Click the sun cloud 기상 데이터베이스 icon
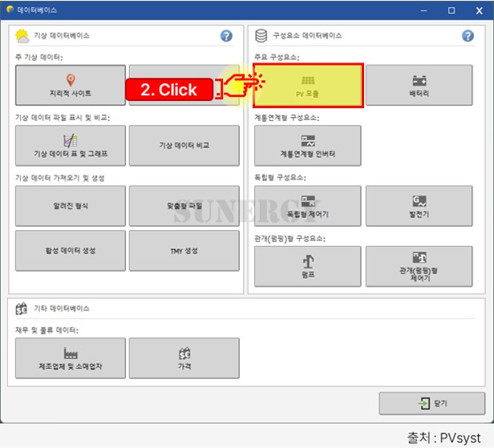494x448 pixels. click(x=22, y=36)
